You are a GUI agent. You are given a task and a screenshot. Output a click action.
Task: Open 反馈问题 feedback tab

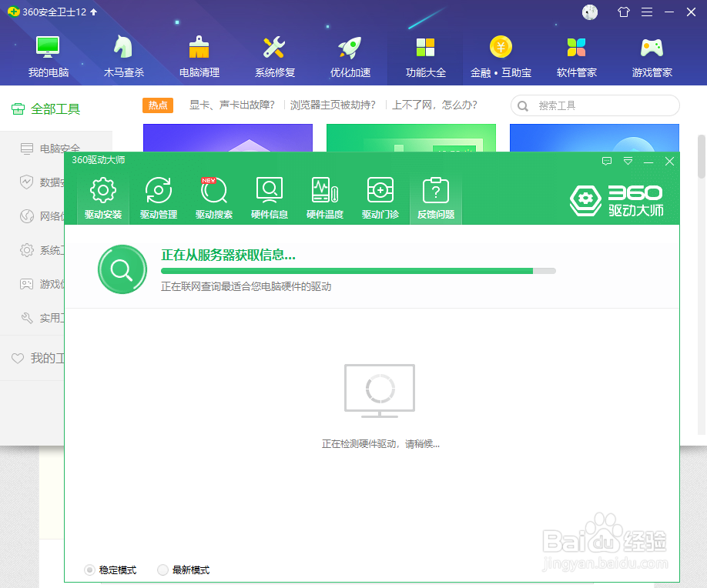pos(436,199)
